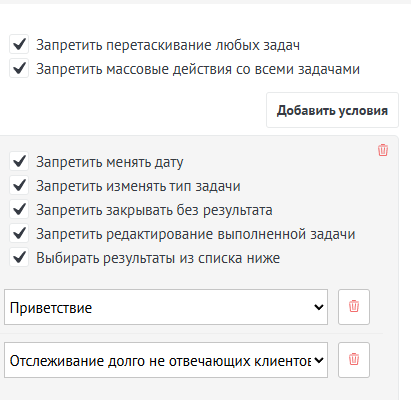Image resolution: width=411 pixels, height=400 pixels.
Task: Remove the Приветствие result with trash icon
Action: click(354, 307)
